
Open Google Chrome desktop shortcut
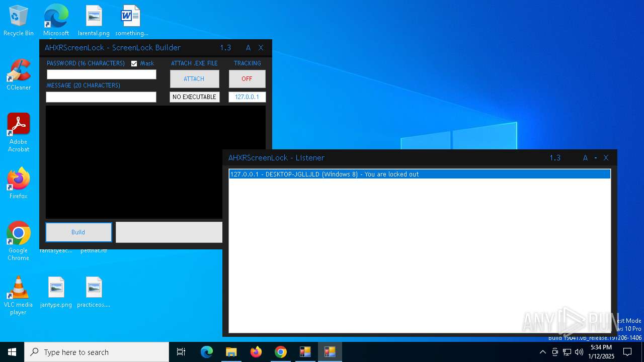[x=19, y=241]
